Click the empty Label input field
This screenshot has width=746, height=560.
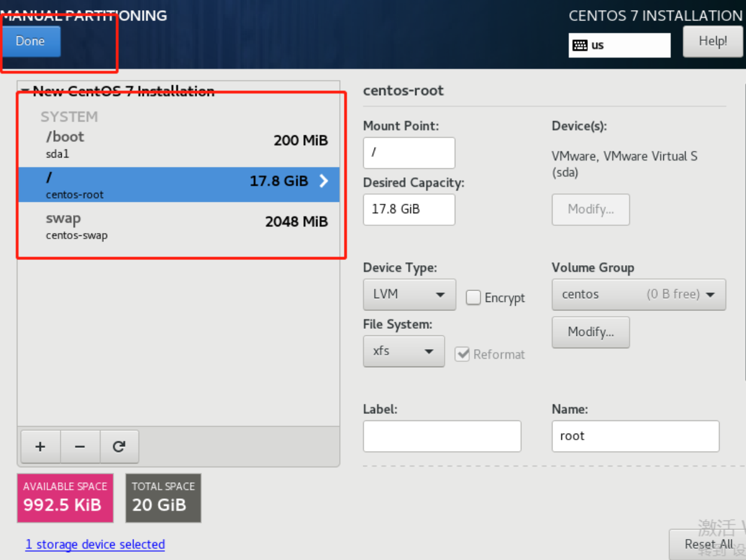(442, 436)
